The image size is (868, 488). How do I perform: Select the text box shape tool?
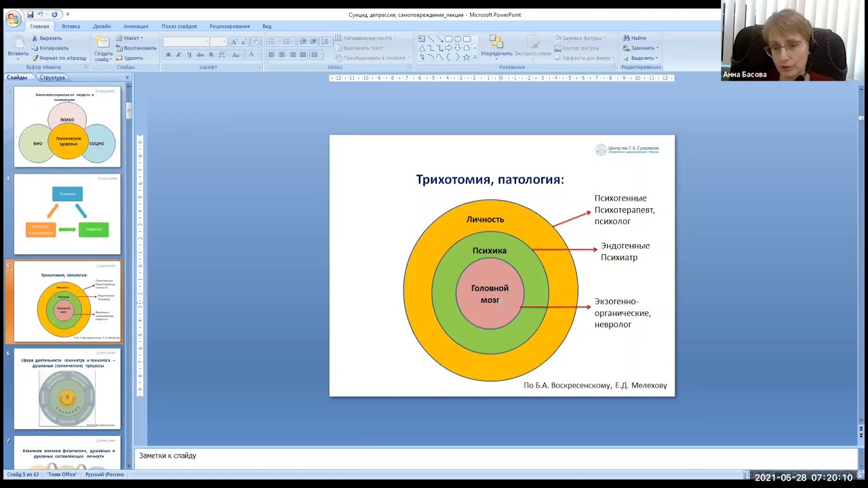422,39
